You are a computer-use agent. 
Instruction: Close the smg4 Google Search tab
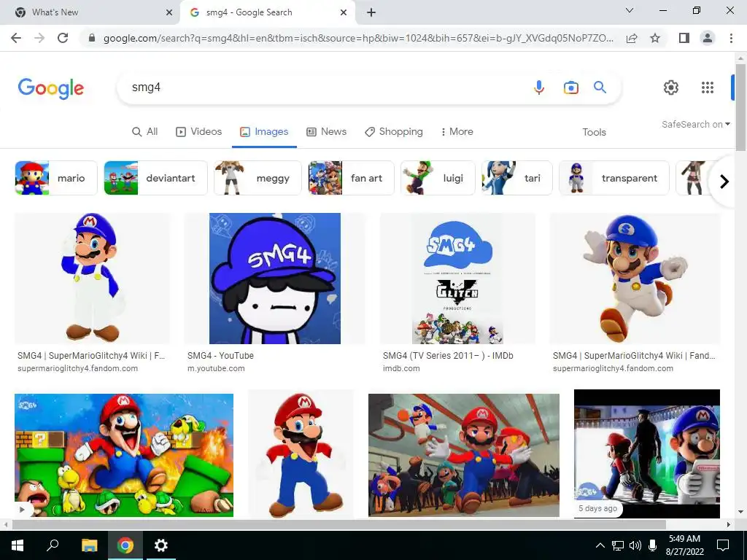[344, 13]
